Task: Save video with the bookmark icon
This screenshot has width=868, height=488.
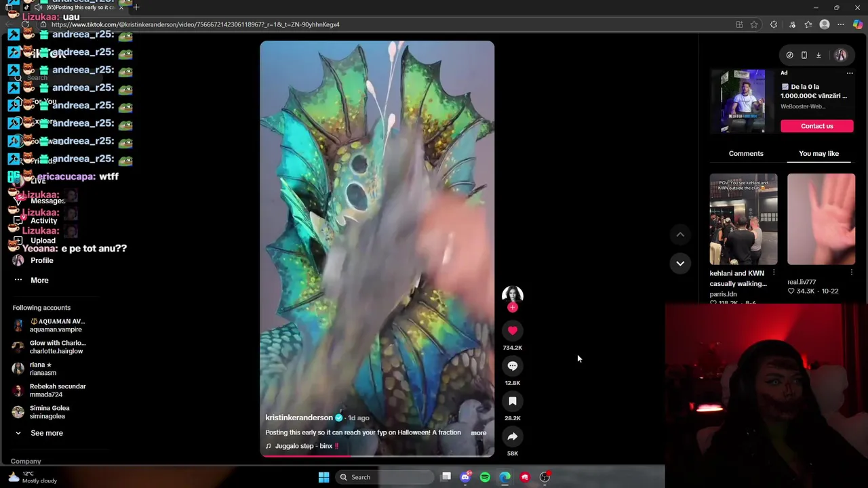Action: [x=513, y=401]
